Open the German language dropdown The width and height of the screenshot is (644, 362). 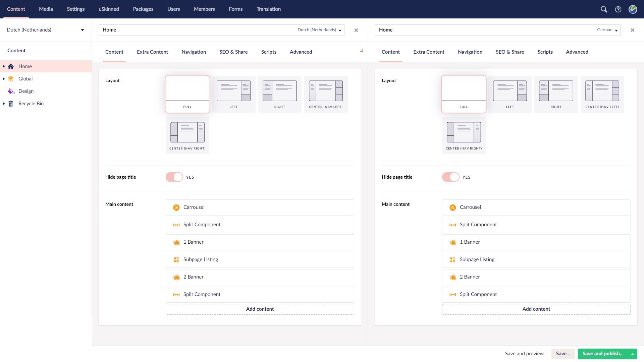[606, 30]
